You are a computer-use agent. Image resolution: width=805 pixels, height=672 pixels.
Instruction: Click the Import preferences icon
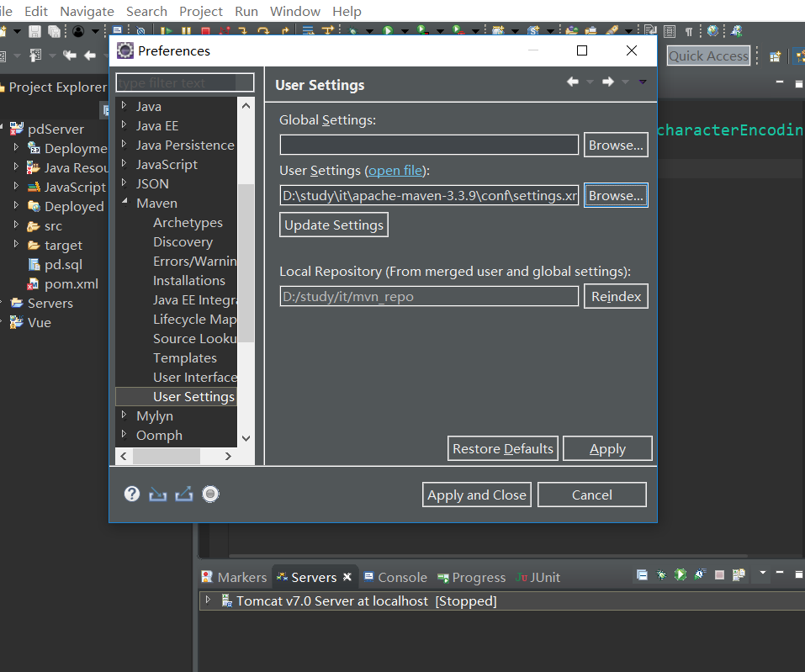point(157,494)
